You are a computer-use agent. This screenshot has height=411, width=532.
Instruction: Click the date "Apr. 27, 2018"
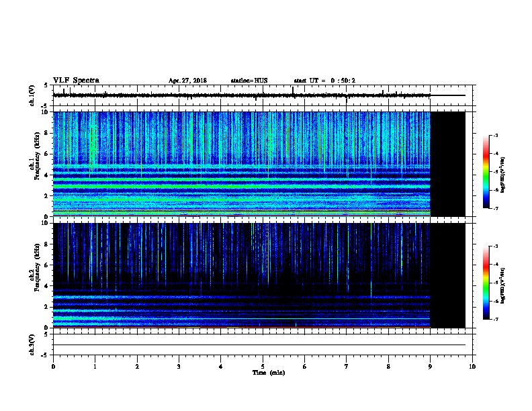pyautogui.click(x=187, y=81)
